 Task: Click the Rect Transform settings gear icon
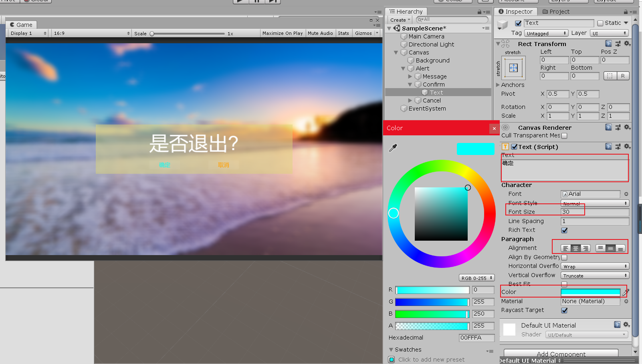click(627, 44)
